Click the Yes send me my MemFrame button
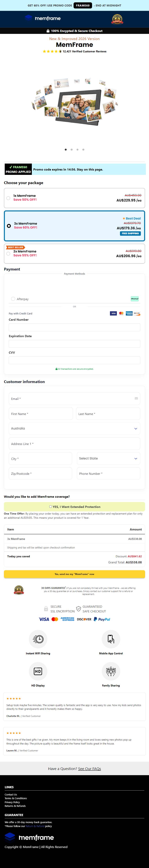Image resolution: width=149 pixels, height=868 pixels. click(x=74, y=574)
